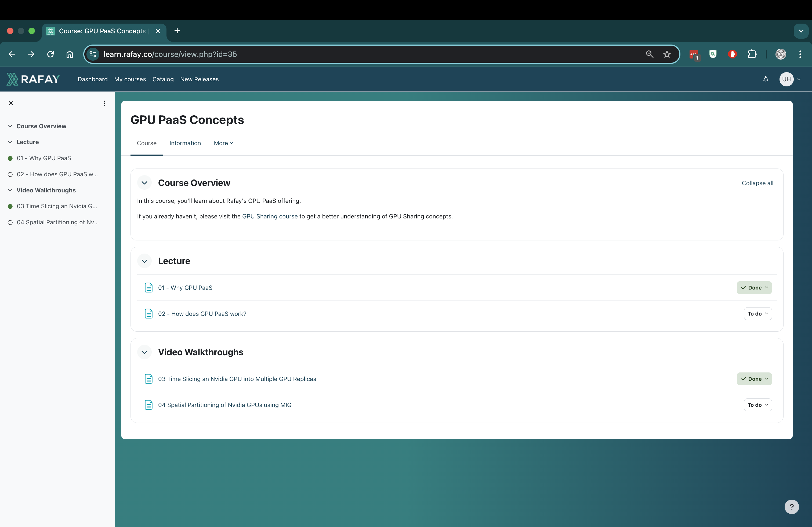The image size is (812, 527).
Task: Collapse the Video Walkthroughs section chevron
Action: [x=145, y=353]
